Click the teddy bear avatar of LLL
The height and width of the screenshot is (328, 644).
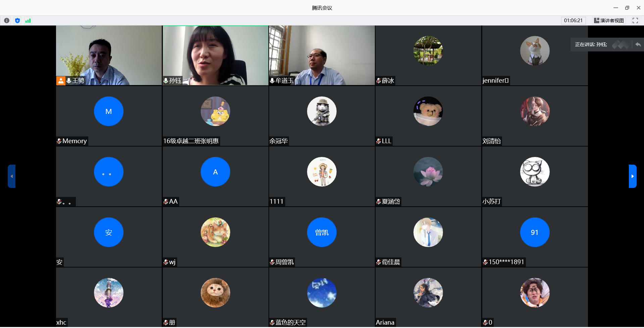(x=428, y=111)
